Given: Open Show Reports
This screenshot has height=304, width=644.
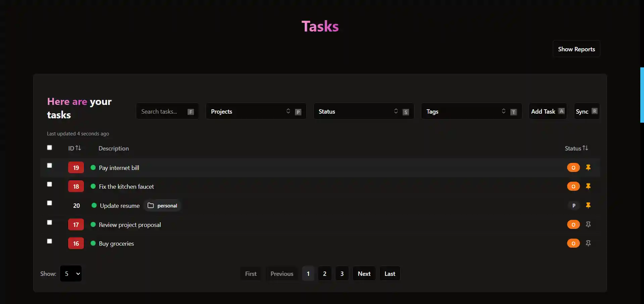Looking at the screenshot, I should tap(576, 49).
